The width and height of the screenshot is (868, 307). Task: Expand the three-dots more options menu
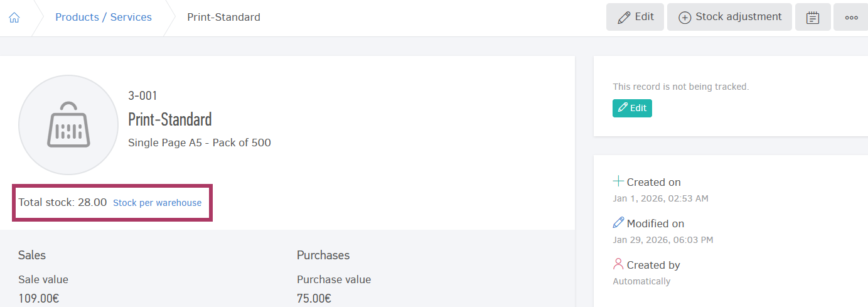(851, 18)
